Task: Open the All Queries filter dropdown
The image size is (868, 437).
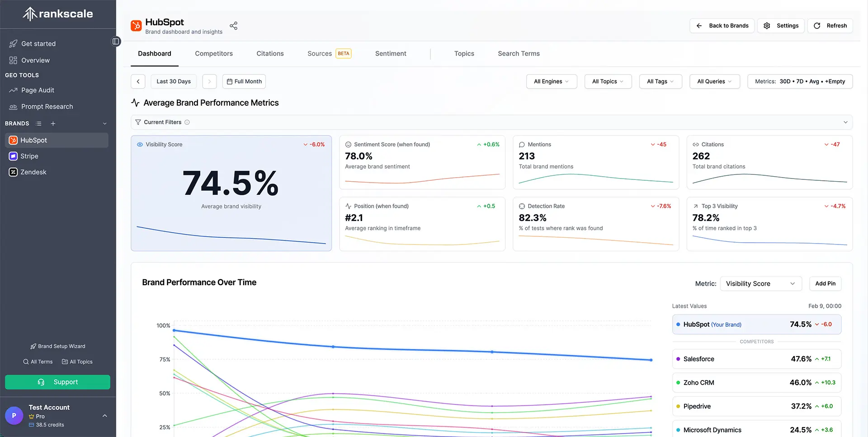Action: point(714,81)
